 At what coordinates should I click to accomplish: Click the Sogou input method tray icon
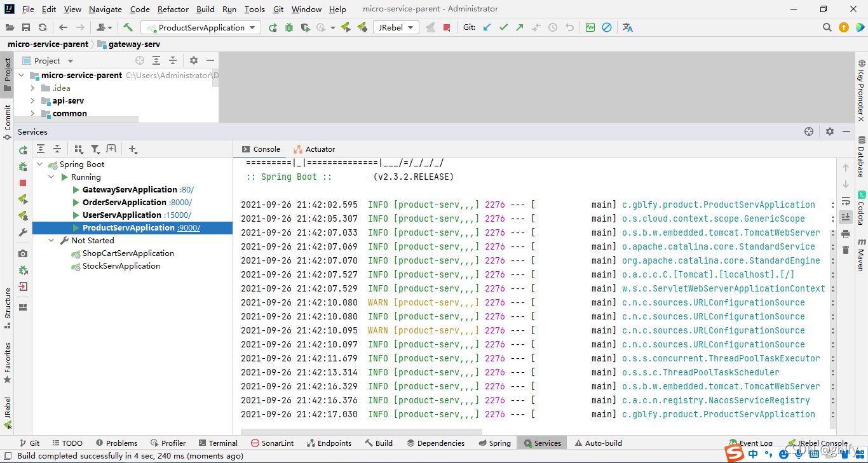pos(735,453)
